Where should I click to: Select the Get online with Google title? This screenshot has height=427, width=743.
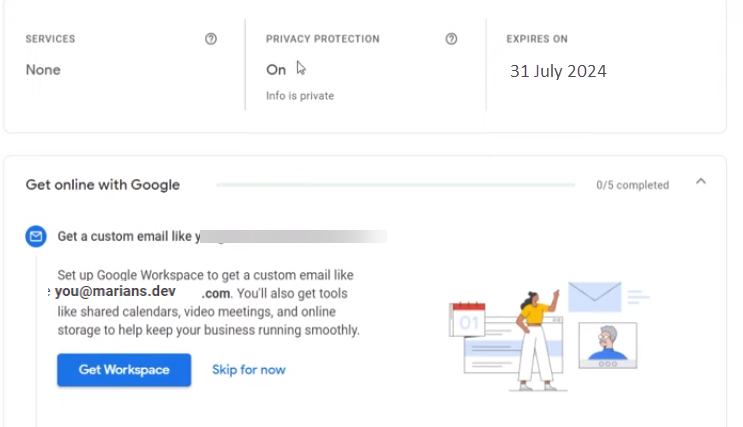point(103,185)
